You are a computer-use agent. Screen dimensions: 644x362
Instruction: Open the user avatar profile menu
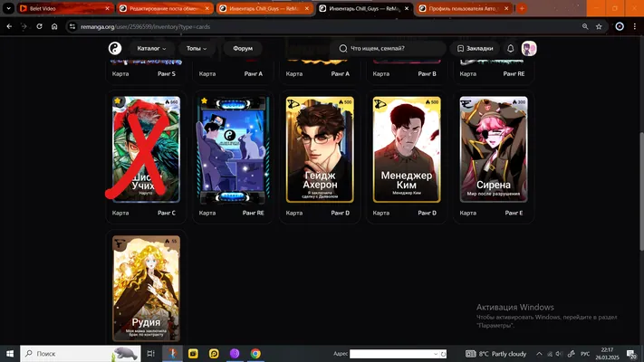(529, 49)
